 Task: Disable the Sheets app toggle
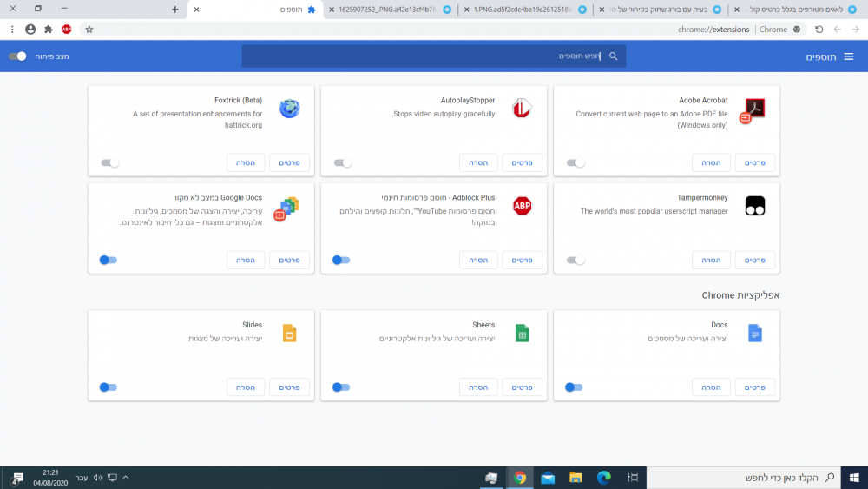coord(341,387)
